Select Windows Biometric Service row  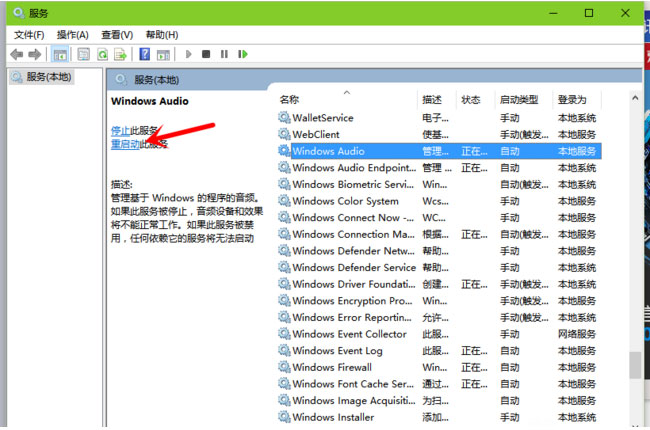[x=439, y=185]
